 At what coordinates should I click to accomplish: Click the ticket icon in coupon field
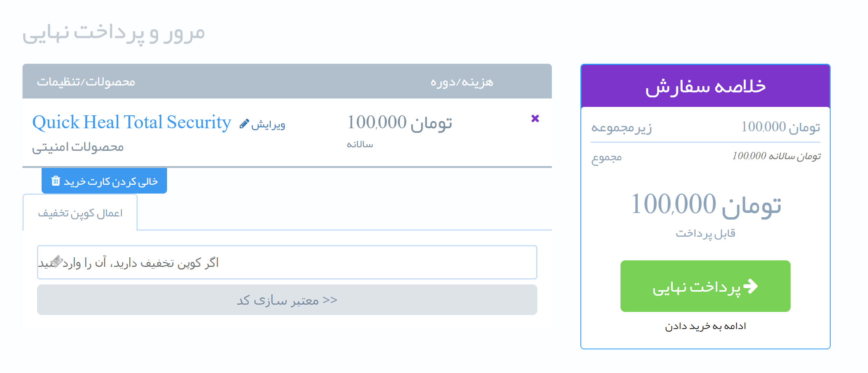(57, 261)
